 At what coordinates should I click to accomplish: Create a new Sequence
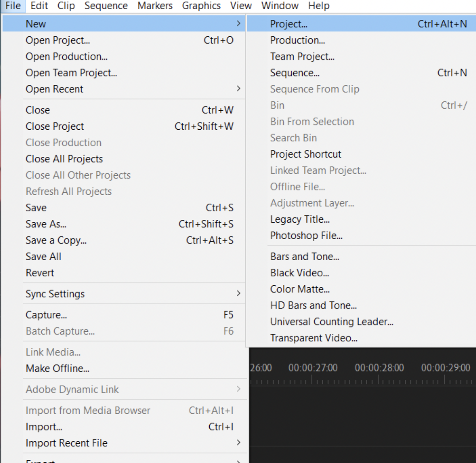pos(361,73)
